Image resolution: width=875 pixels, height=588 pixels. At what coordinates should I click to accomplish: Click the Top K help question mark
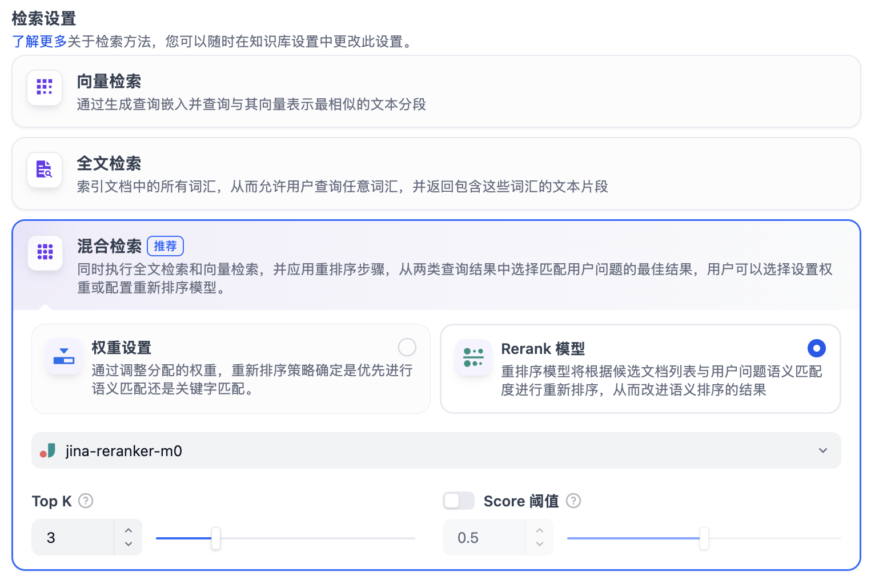pos(85,501)
